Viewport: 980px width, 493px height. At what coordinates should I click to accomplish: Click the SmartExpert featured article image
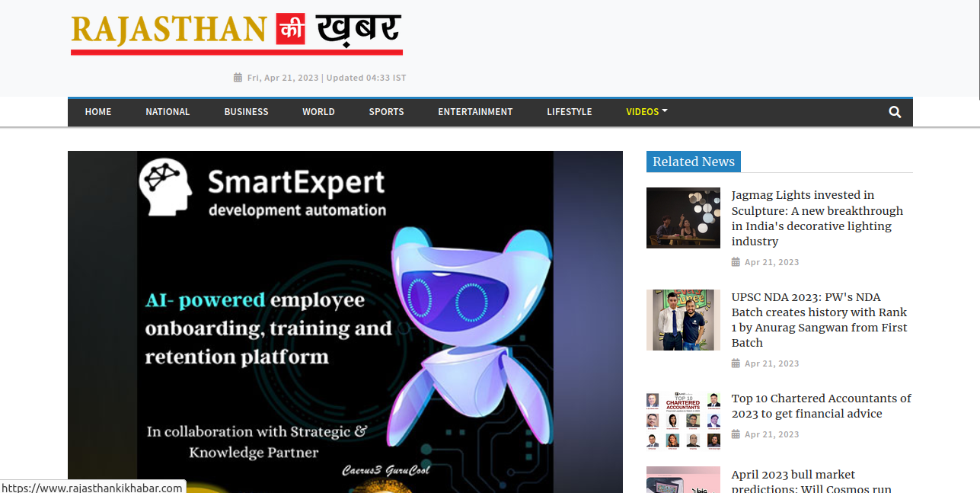[x=345, y=322]
